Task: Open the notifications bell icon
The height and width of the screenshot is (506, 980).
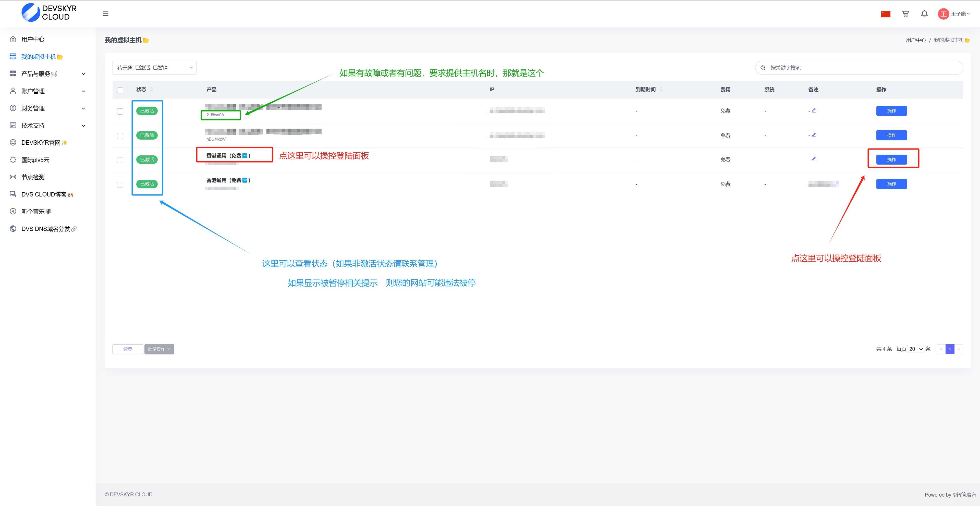Action: coord(924,14)
